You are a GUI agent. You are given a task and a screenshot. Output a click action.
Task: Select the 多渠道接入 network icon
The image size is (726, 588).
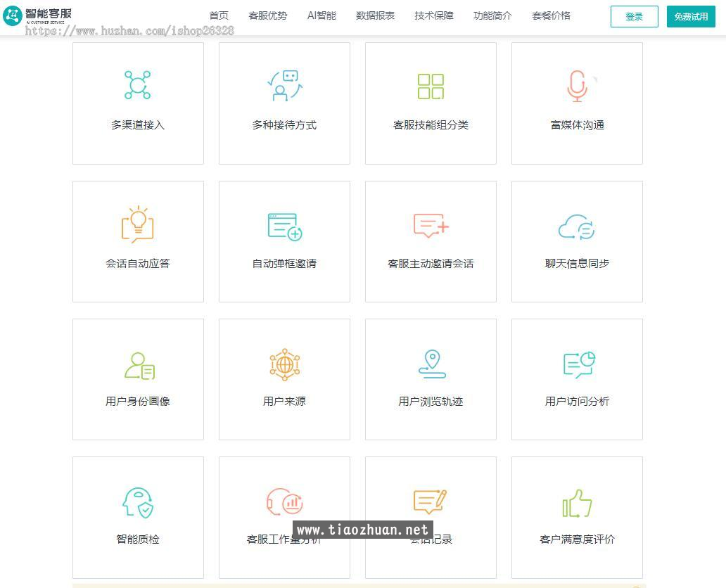pos(138,84)
